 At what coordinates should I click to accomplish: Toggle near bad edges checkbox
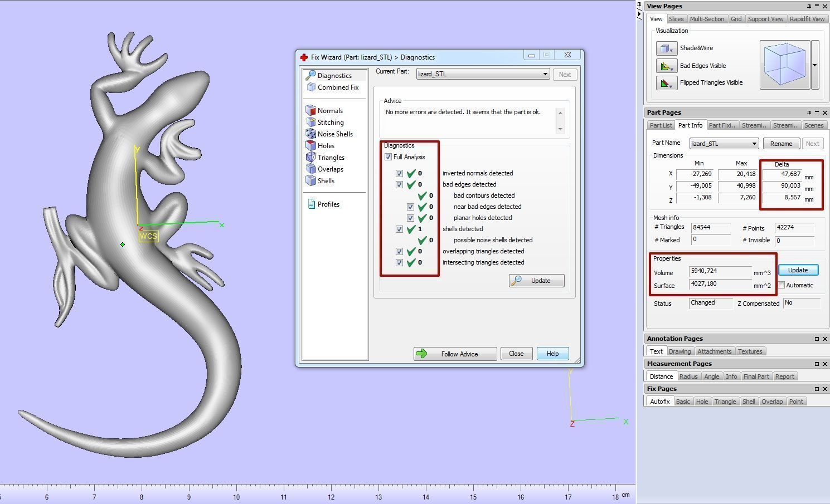click(410, 207)
